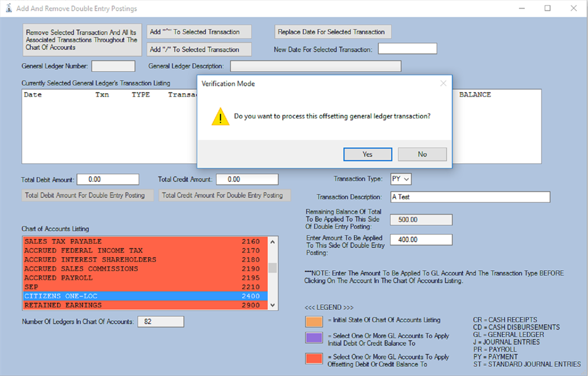Decline with the No button
The height and width of the screenshot is (376, 588).
click(x=422, y=155)
